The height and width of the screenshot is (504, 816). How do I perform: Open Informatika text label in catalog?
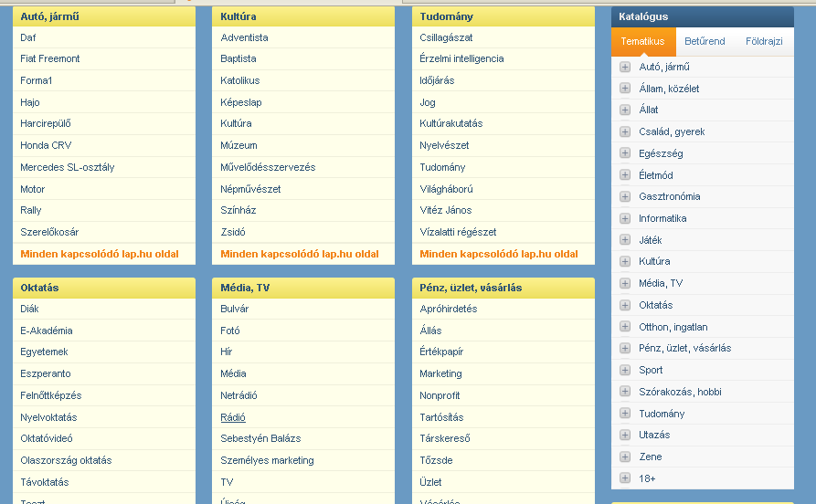click(662, 218)
